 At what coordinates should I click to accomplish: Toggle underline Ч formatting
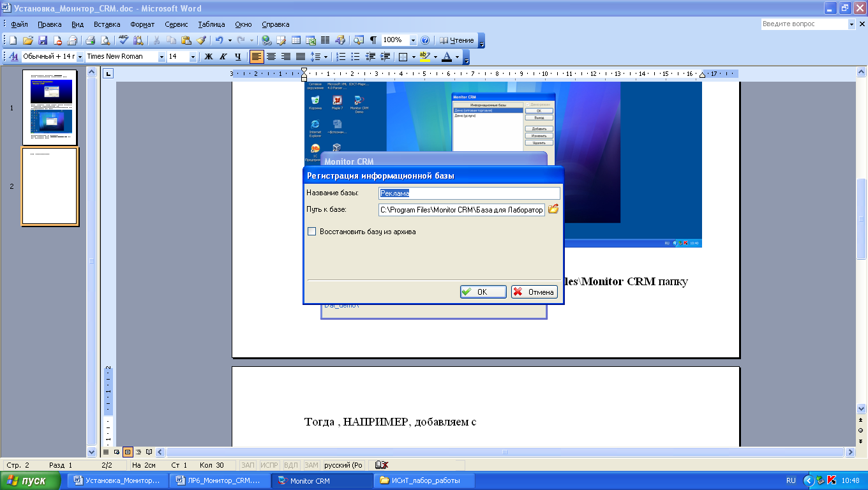pyautogui.click(x=237, y=57)
